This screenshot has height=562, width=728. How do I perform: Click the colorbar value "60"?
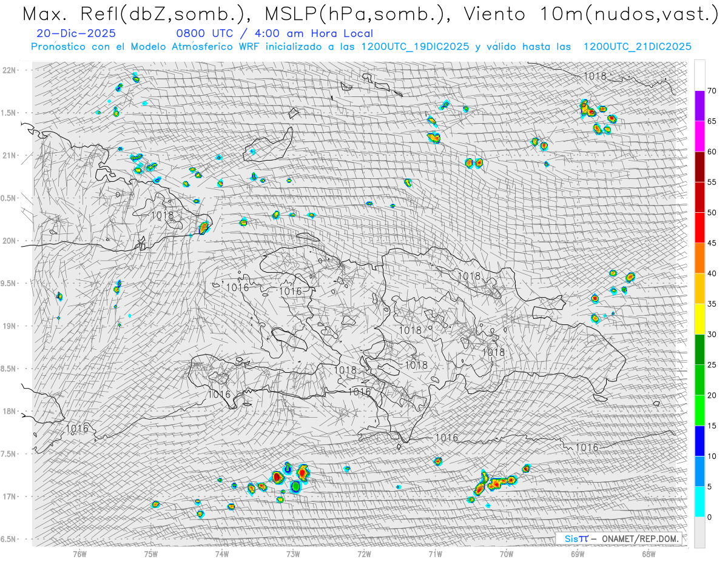(712, 152)
